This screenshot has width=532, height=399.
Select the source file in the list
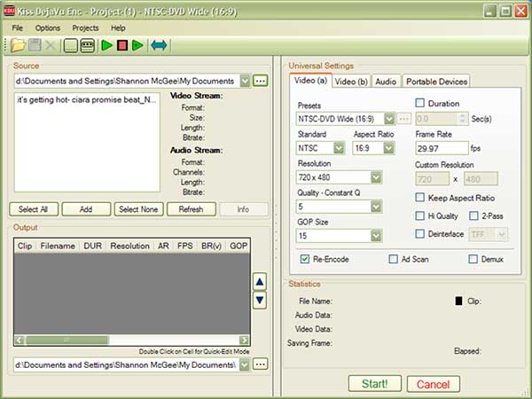86,98
